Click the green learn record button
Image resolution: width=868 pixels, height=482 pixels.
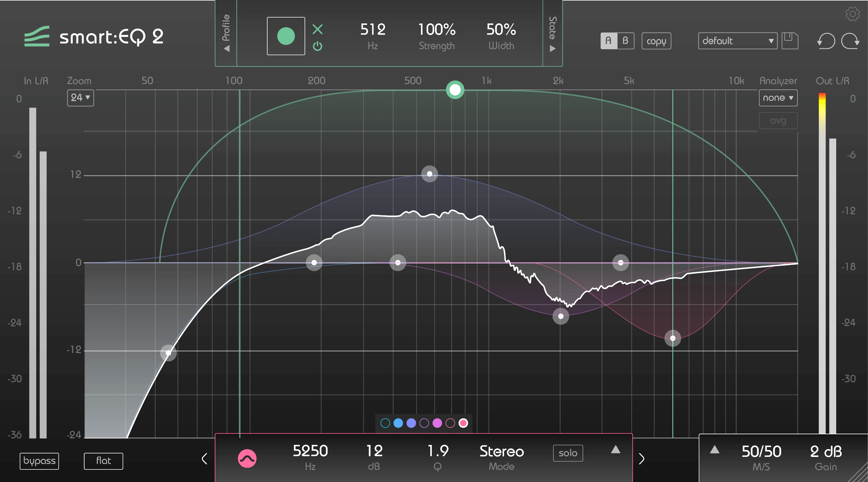(286, 36)
